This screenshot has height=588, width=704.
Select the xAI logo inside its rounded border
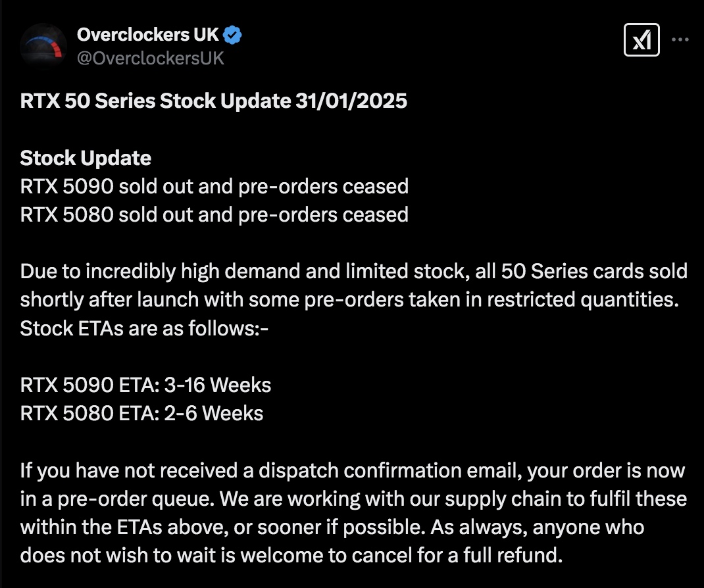click(x=641, y=39)
